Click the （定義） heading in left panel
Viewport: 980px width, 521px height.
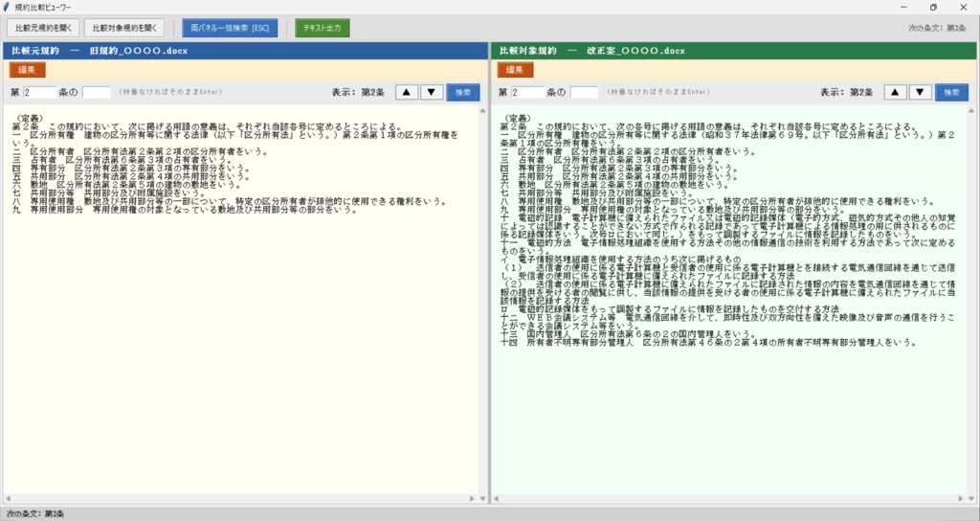pos(29,118)
